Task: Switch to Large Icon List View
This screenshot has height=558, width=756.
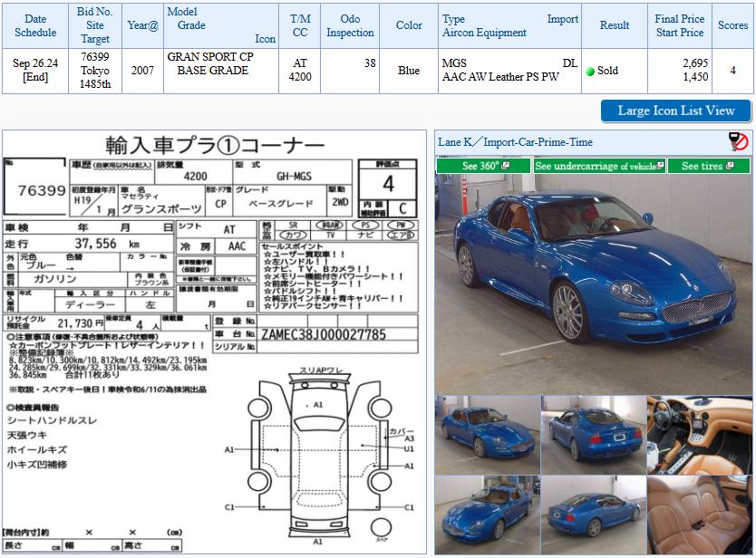Action: click(x=676, y=111)
